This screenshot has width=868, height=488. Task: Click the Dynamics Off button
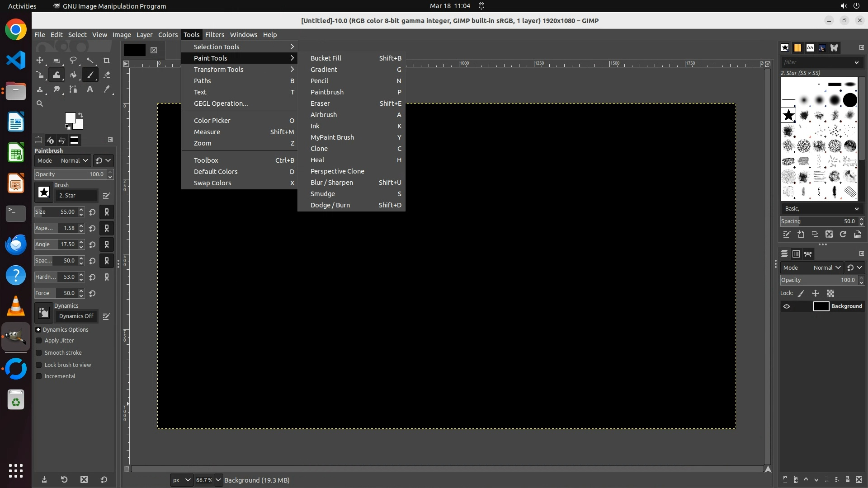(x=76, y=316)
